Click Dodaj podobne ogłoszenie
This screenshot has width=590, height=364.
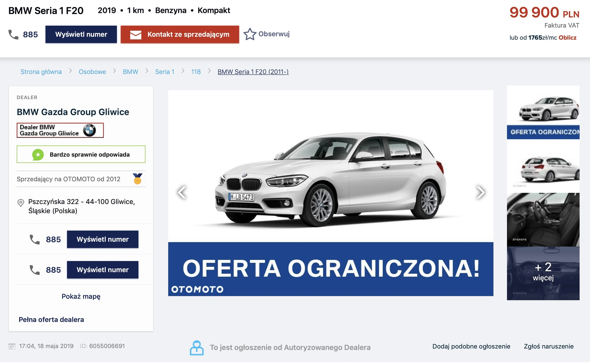tap(471, 346)
